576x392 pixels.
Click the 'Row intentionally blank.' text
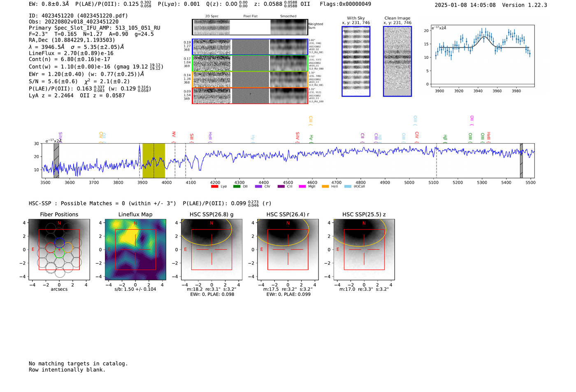(x=67, y=370)
